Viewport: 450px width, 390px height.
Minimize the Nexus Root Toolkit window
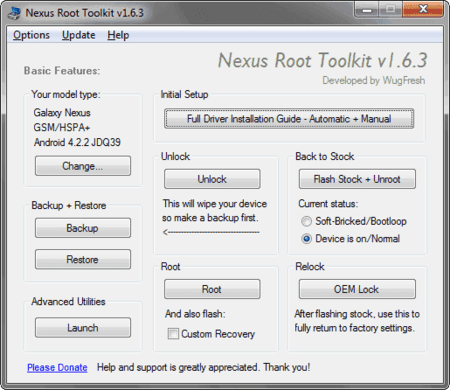point(367,9)
